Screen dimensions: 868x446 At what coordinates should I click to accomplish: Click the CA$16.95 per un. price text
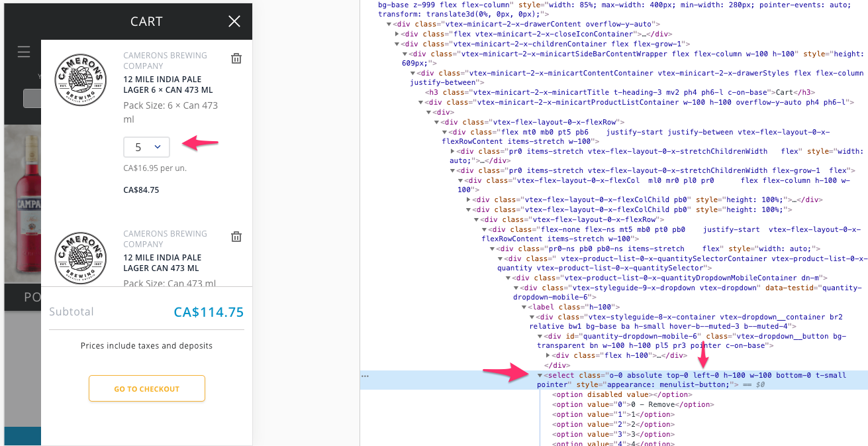click(155, 168)
